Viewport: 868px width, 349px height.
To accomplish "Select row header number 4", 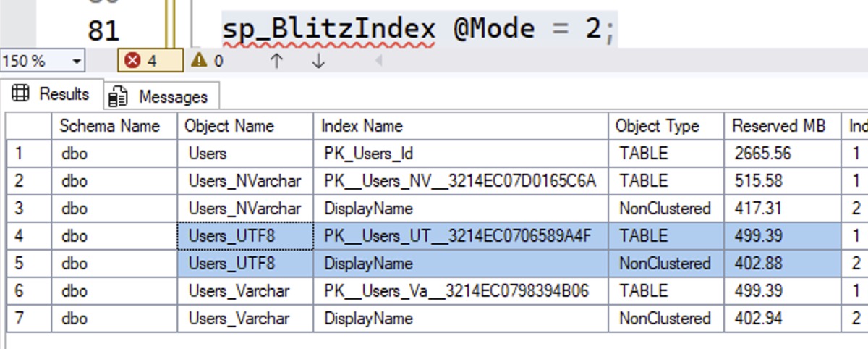I will point(29,236).
